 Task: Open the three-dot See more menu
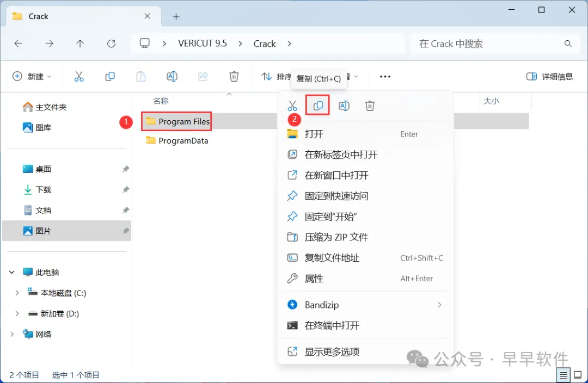(385, 77)
